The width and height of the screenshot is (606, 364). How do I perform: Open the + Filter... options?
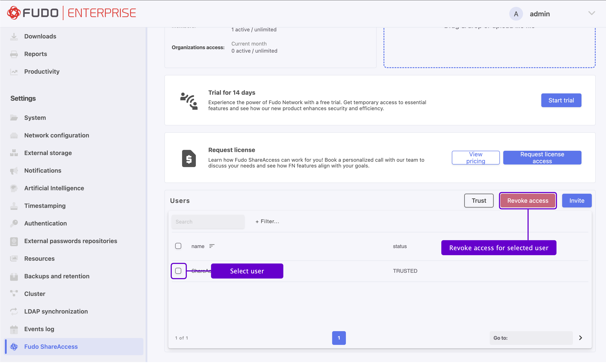tap(267, 221)
